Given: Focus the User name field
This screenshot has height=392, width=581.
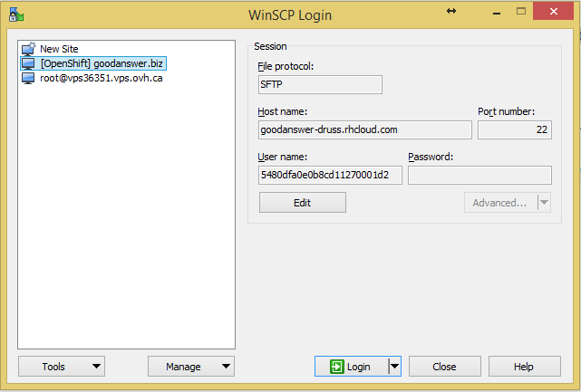Looking at the screenshot, I should pos(330,175).
